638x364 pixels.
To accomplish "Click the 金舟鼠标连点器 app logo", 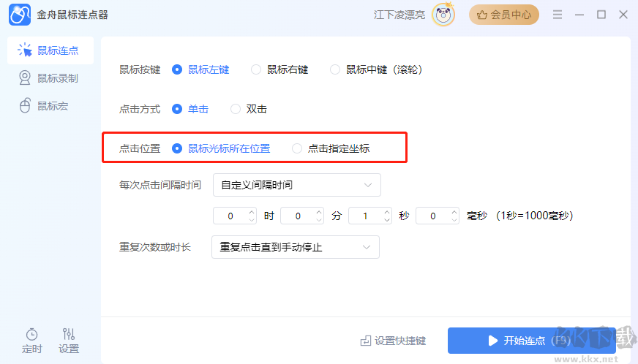I will pos(20,15).
